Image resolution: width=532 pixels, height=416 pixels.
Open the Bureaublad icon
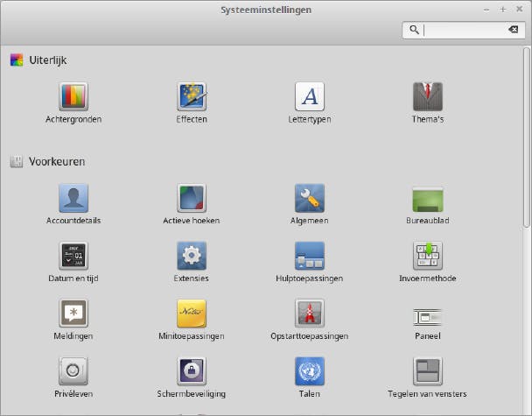coord(428,199)
